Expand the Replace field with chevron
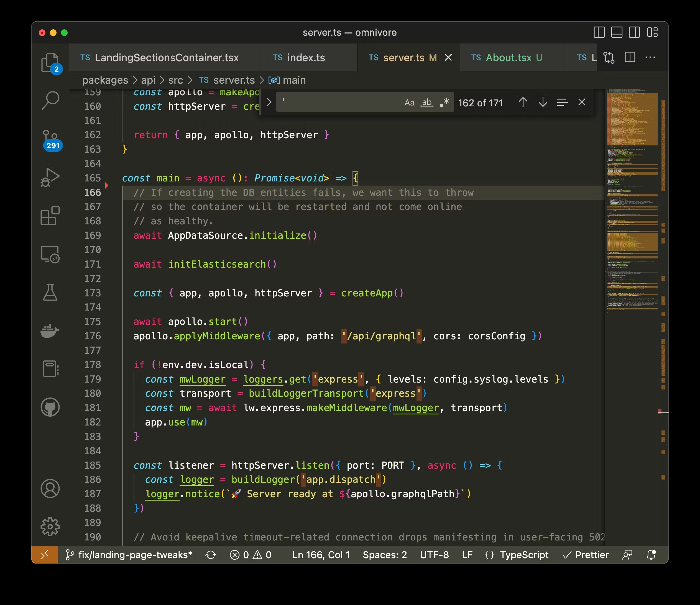 tap(269, 102)
